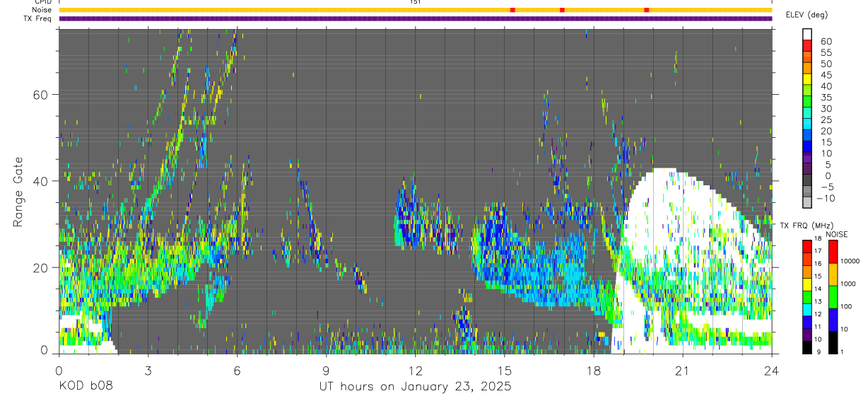The image size is (868, 401).
Task: Click the white top segment of ELEV color bar
Action: (x=807, y=34)
